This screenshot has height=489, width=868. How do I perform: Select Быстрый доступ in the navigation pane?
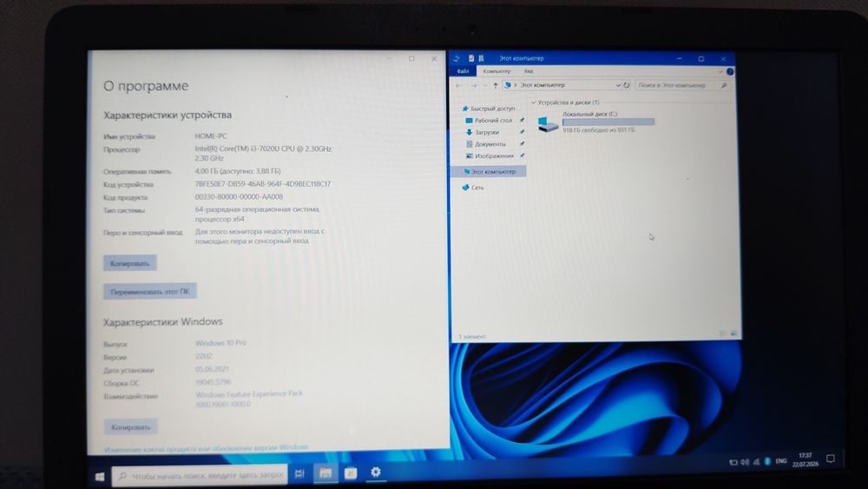pos(488,109)
